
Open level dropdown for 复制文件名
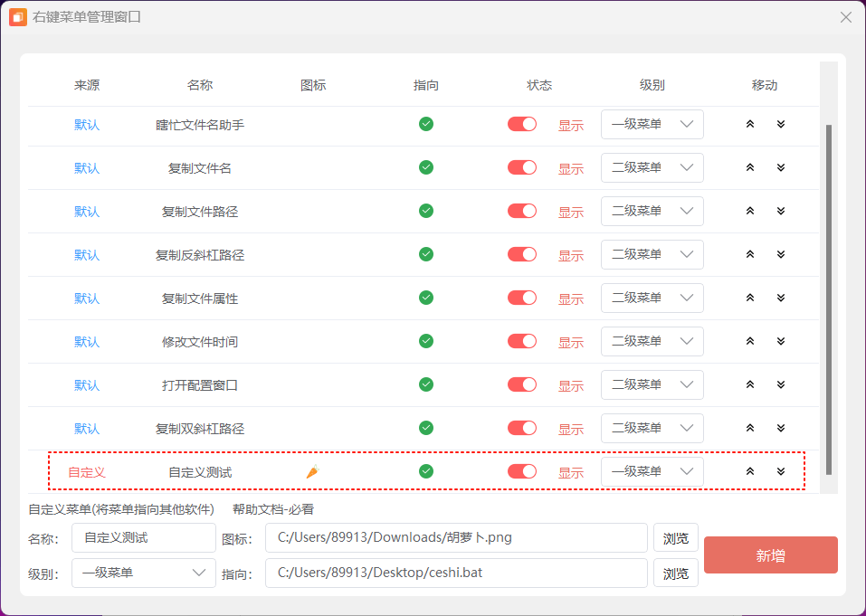click(x=652, y=168)
